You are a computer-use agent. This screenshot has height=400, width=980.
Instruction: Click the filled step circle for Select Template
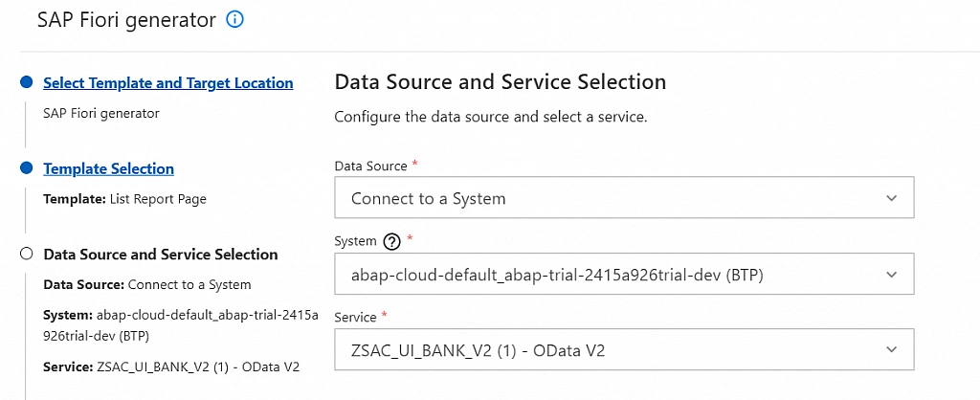[26, 83]
